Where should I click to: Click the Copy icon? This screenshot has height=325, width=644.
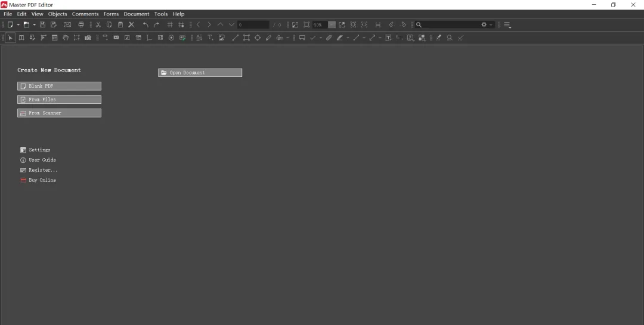click(109, 24)
